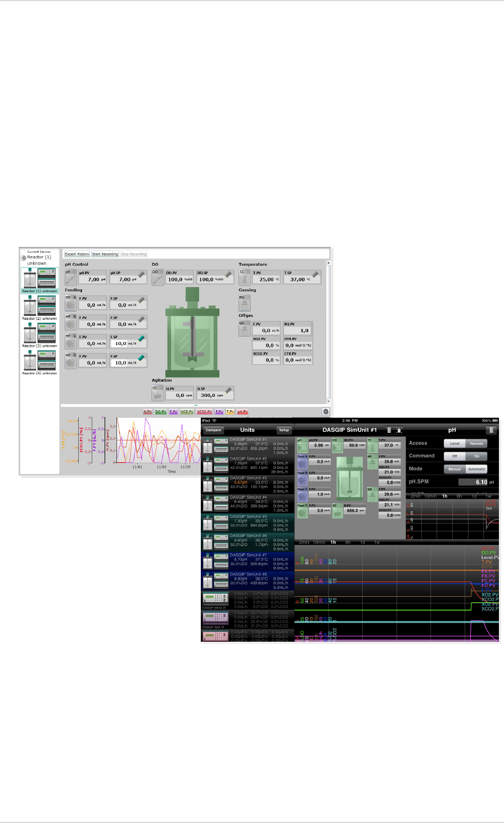The image size is (504, 823).
Task: Tap Setup button in iPad app
Action: pyautogui.click(x=284, y=430)
